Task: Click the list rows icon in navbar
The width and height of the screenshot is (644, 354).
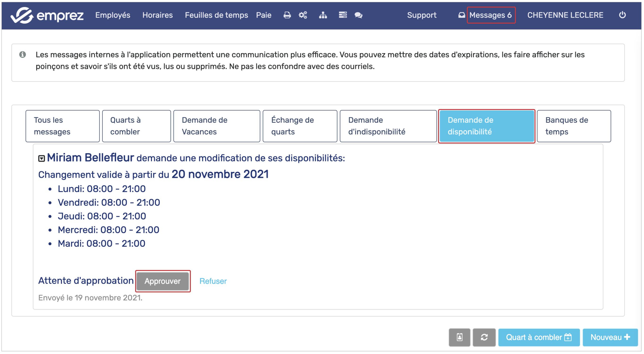Action: (343, 15)
